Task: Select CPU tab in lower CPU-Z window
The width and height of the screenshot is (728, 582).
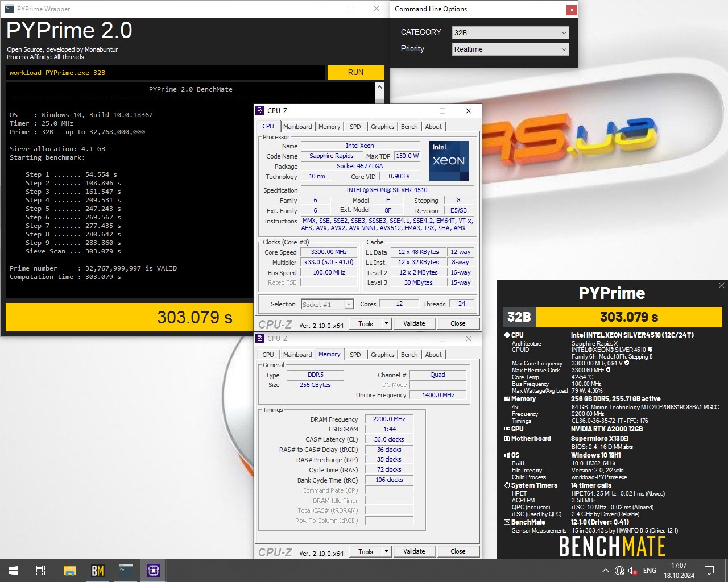Action: 268,355
